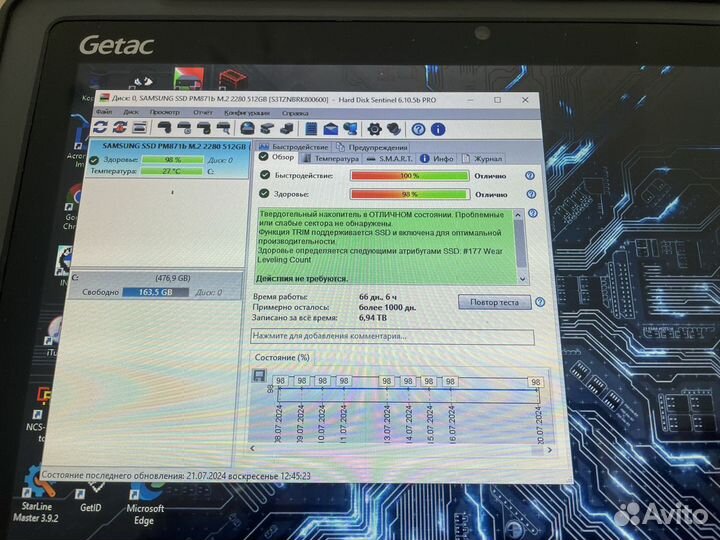Switch to the Быстродействие tab
This screenshot has width=720, height=540.
(x=294, y=147)
